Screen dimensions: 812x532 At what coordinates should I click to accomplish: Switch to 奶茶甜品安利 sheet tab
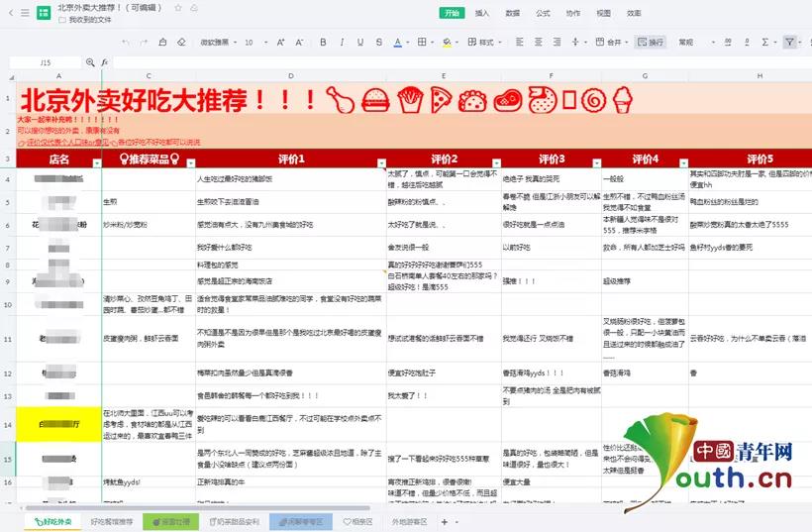(x=235, y=521)
